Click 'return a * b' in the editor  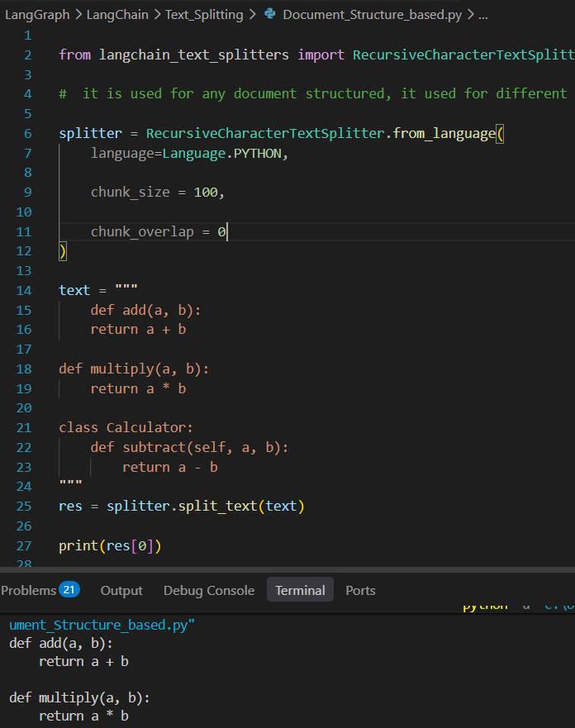tap(138, 388)
